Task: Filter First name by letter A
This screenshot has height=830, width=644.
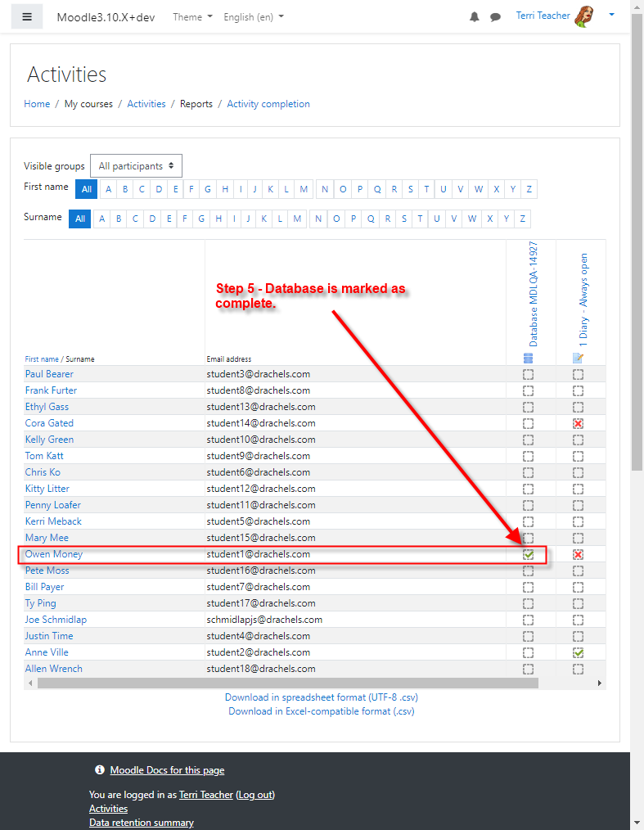Action: tap(109, 189)
